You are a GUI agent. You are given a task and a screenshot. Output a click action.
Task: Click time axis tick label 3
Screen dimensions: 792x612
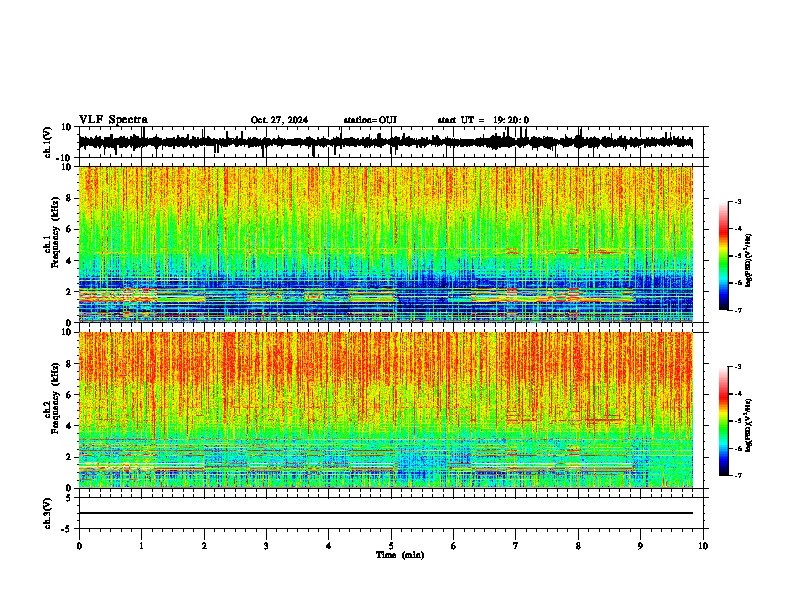tap(266, 546)
